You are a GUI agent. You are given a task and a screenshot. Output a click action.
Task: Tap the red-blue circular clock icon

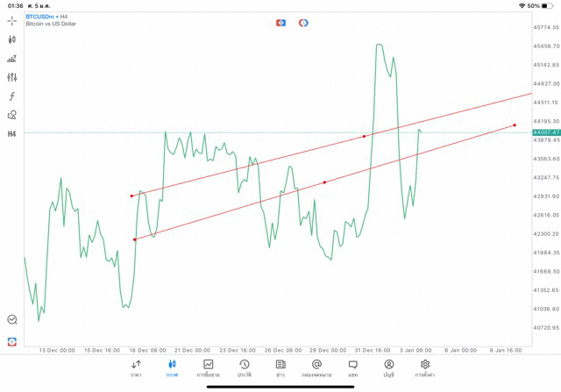coord(303,22)
